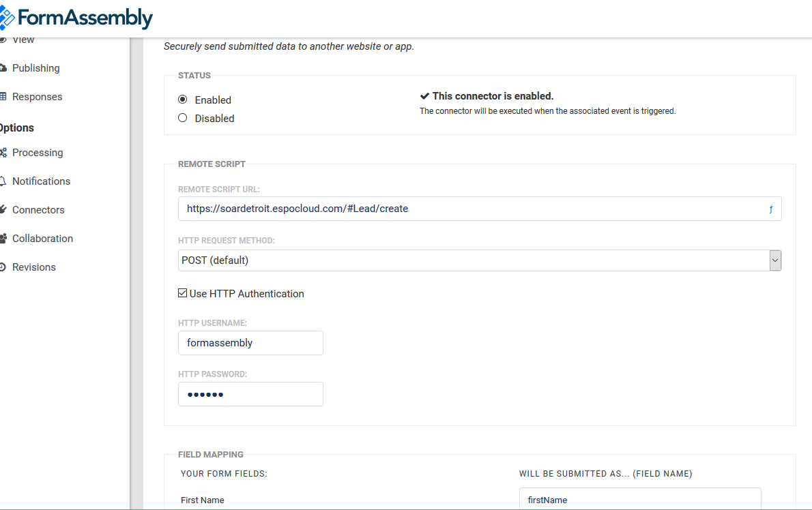Focus the HTTP Password field
This screenshot has height=510, width=812.
click(250, 394)
